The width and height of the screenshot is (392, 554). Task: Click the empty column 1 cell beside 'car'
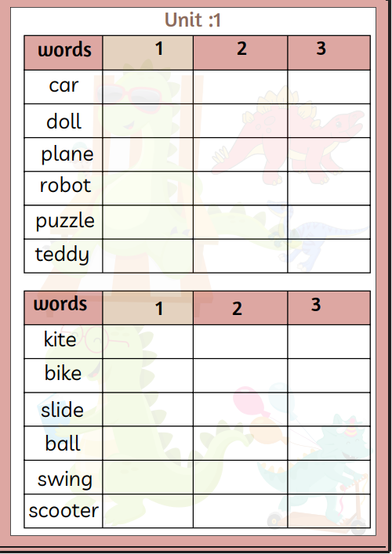coord(147,87)
